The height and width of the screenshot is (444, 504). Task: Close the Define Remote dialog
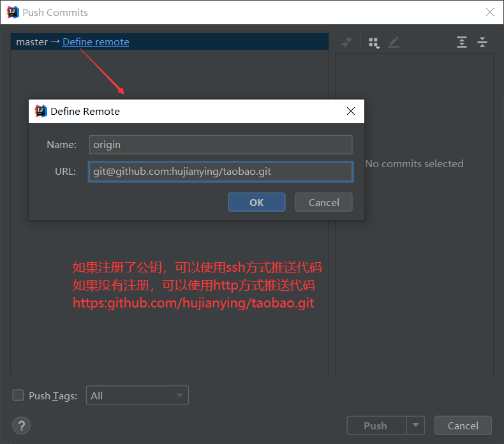coord(351,111)
